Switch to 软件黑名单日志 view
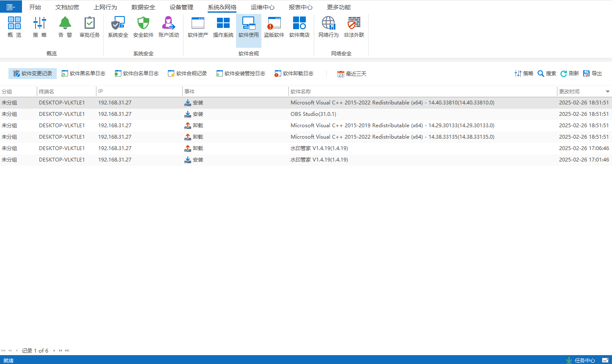Screen dimensions: 612x364 coord(83,74)
